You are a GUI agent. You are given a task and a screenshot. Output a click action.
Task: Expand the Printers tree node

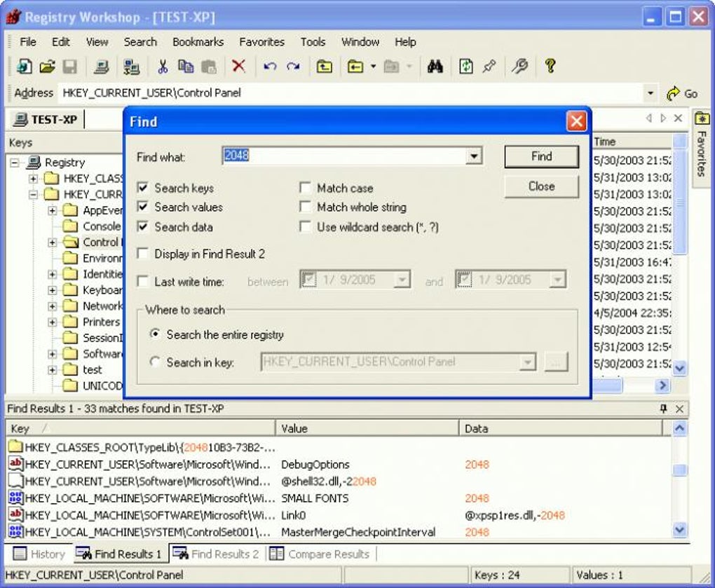53,322
